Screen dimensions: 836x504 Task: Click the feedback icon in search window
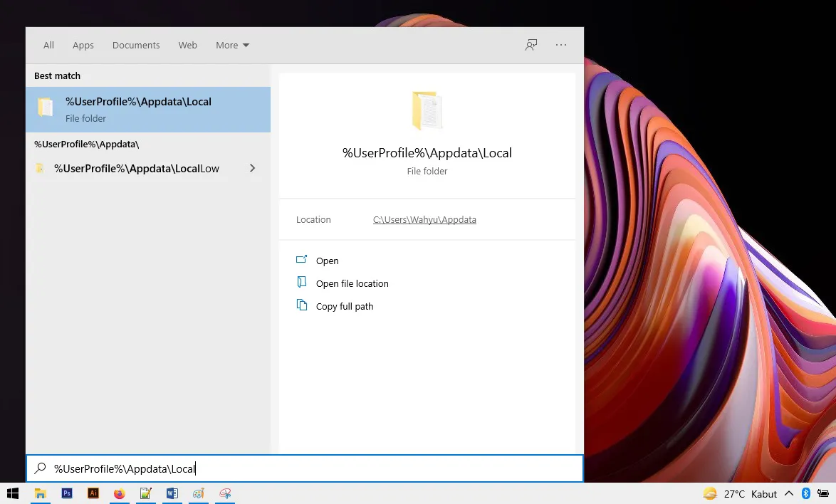(531, 44)
